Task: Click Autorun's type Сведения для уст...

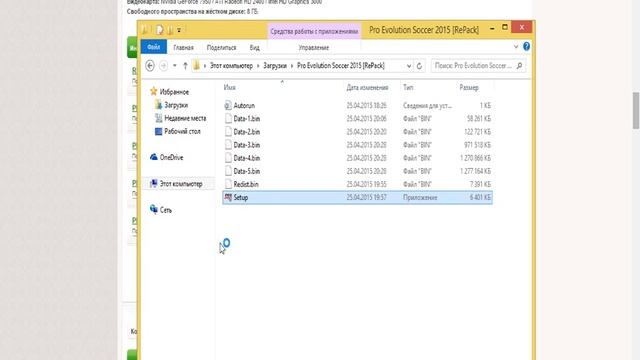Action: pyautogui.click(x=427, y=105)
